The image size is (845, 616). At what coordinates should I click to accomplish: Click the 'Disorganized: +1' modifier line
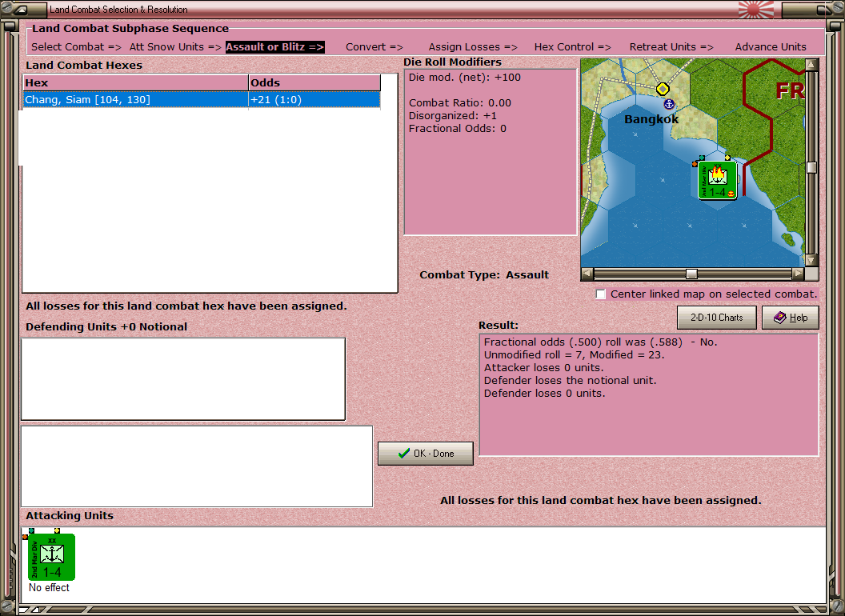(x=453, y=116)
